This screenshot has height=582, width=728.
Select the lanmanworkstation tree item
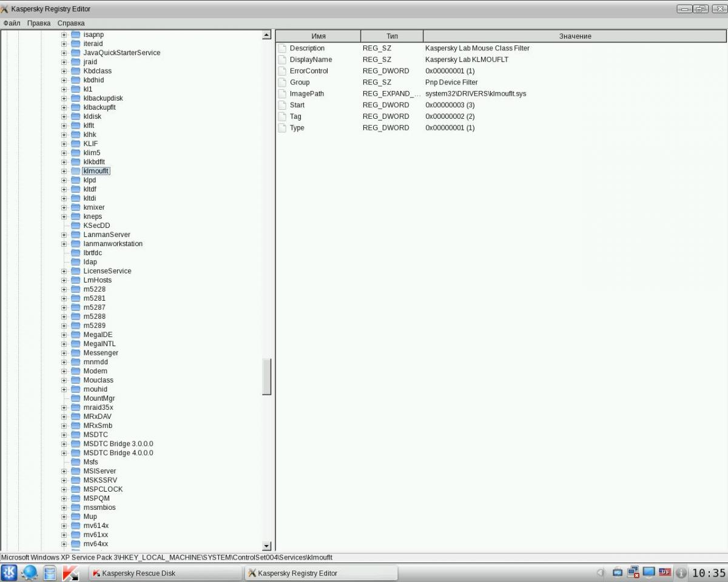[113, 244]
